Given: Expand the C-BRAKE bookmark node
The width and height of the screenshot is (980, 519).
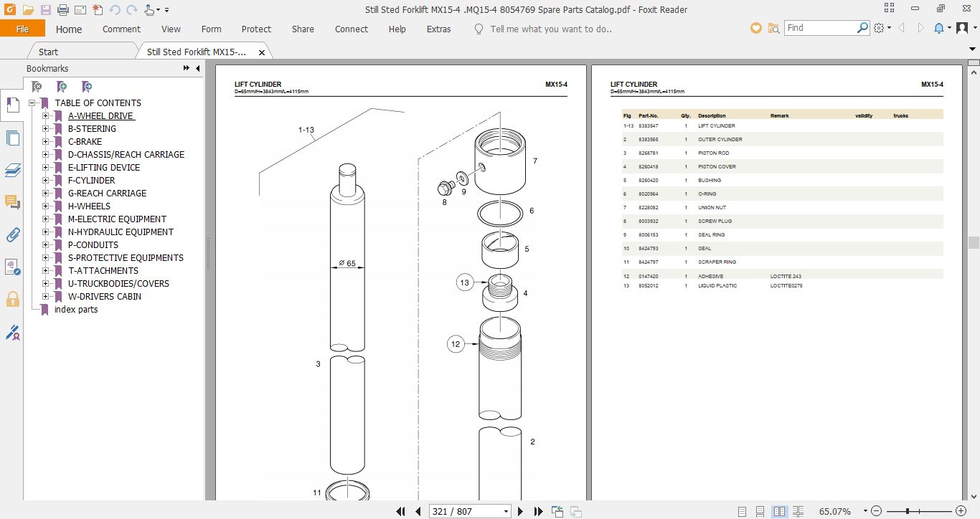Looking at the screenshot, I should click(x=46, y=142).
